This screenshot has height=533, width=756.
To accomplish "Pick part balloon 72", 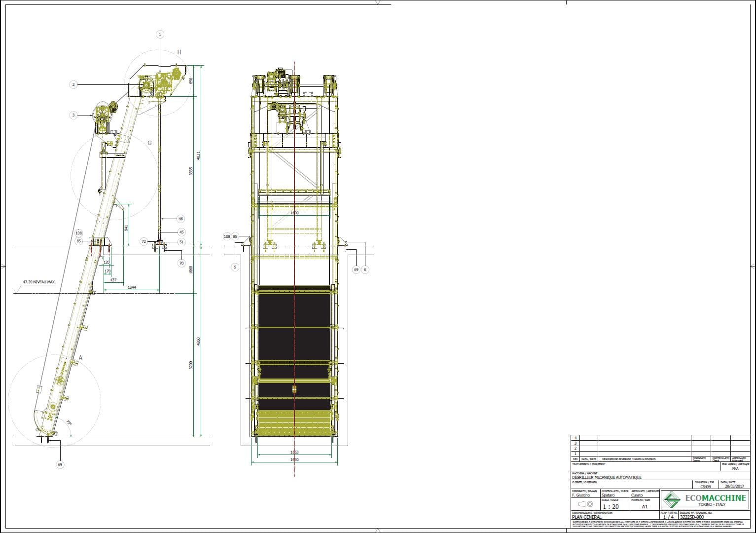I will coord(144,241).
